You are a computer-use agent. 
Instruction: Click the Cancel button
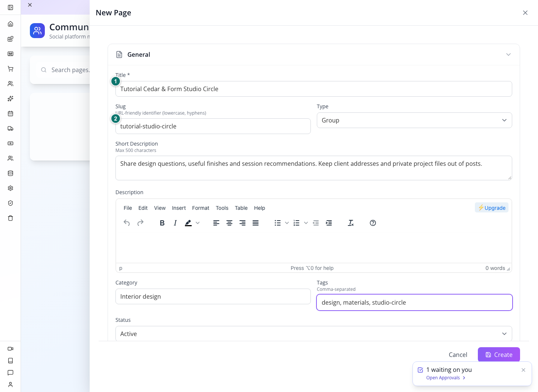(x=458, y=355)
